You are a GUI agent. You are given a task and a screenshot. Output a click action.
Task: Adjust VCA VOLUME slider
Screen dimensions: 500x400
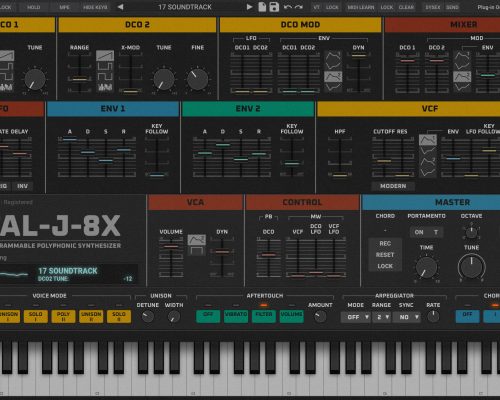(171, 247)
